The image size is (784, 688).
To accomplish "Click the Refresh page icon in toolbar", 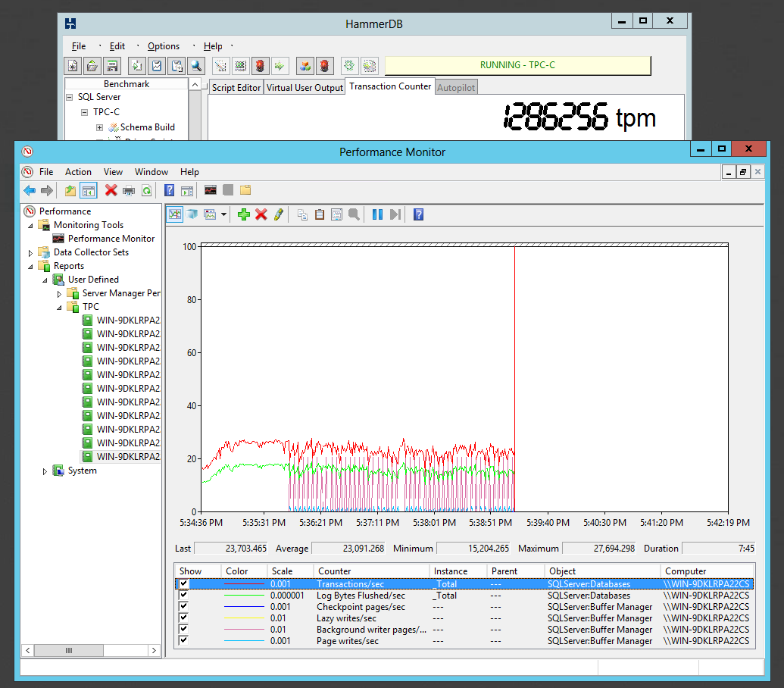I will pyautogui.click(x=146, y=190).
